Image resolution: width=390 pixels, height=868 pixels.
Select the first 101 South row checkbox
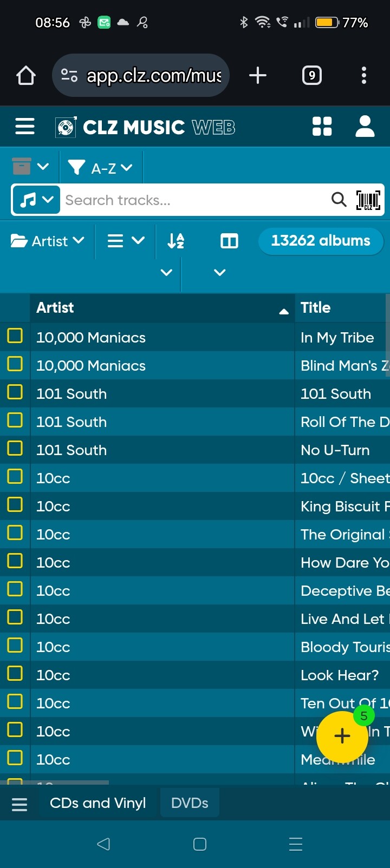point(15,392)
